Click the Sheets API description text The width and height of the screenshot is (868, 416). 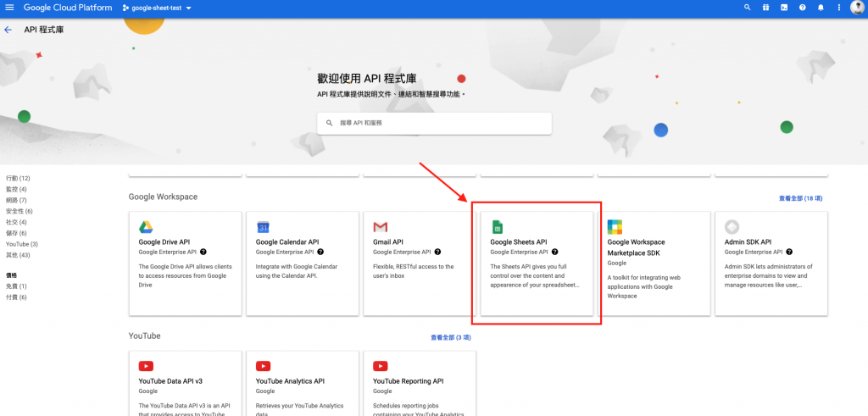(536, 275)
